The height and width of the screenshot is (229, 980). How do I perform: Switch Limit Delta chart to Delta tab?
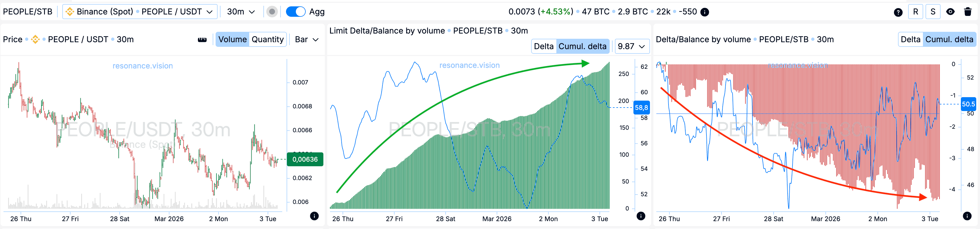coord(544,46)
